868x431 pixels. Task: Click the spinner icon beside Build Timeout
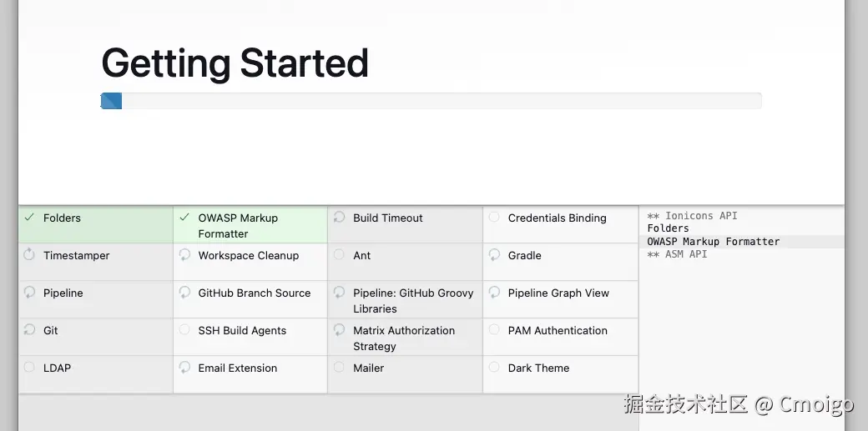pos(339,218)
